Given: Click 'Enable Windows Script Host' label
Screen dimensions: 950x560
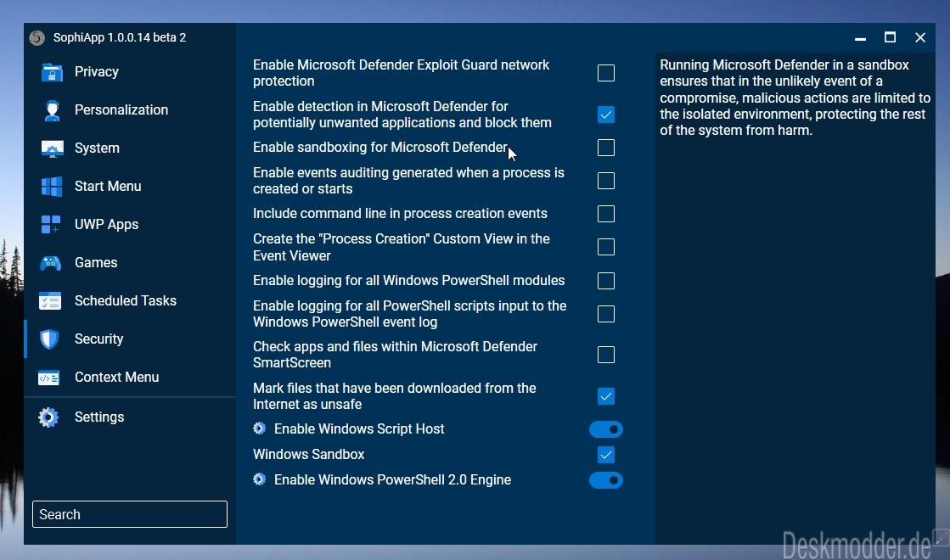Looking at the screenshot, I should (x=358, y=428).
